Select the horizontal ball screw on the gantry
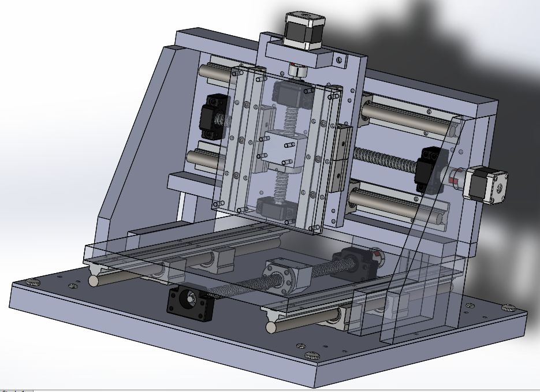The image size is (540, 392). tap(386, 160)
